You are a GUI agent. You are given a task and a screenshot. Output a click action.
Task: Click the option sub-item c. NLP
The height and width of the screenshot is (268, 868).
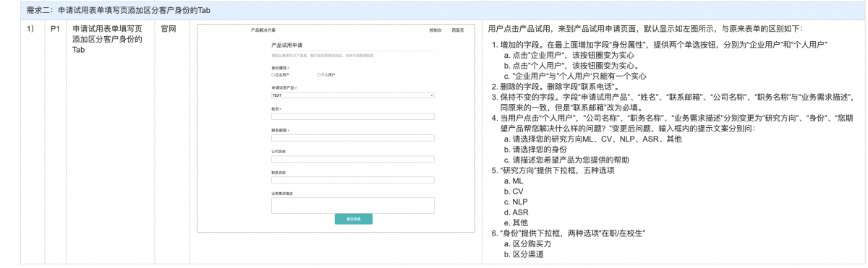(x=516, y=202)
